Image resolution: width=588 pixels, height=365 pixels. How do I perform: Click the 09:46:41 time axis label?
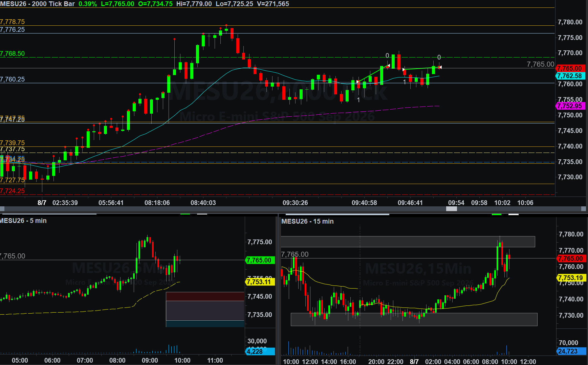(x=410, y=203)
